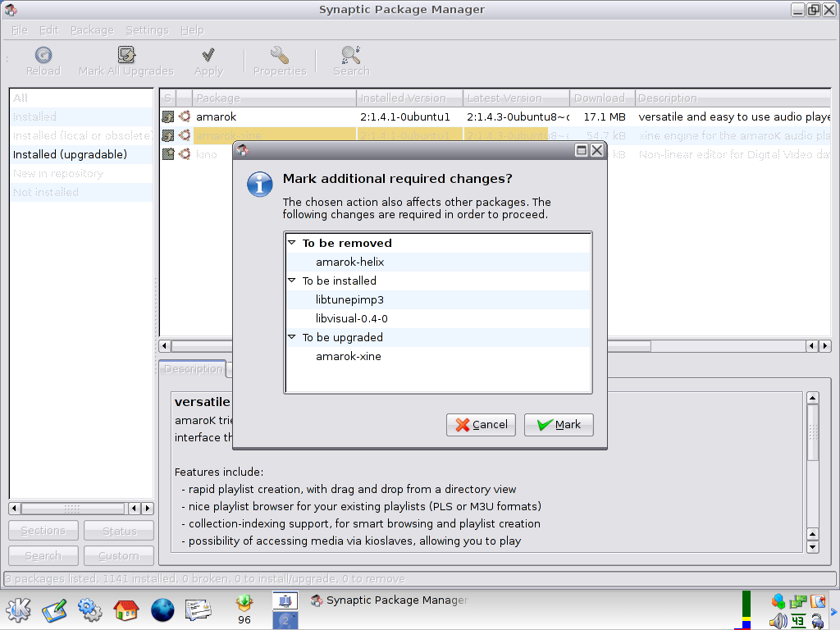Viewport: 840px width, 630px height.
Task: Launch the pencil-and-tablet editor icon in the panel
Action: pyautogui.click(x=54, y=609)
